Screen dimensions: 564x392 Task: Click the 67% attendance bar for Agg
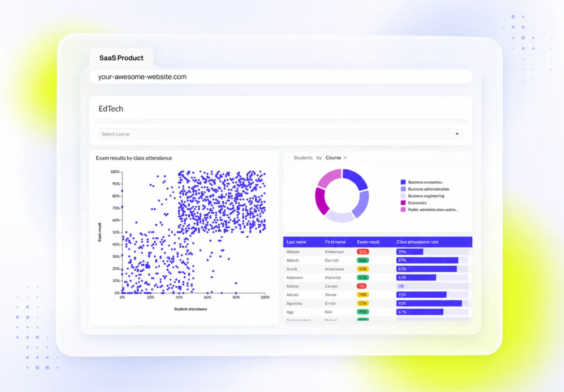point(420,312)
